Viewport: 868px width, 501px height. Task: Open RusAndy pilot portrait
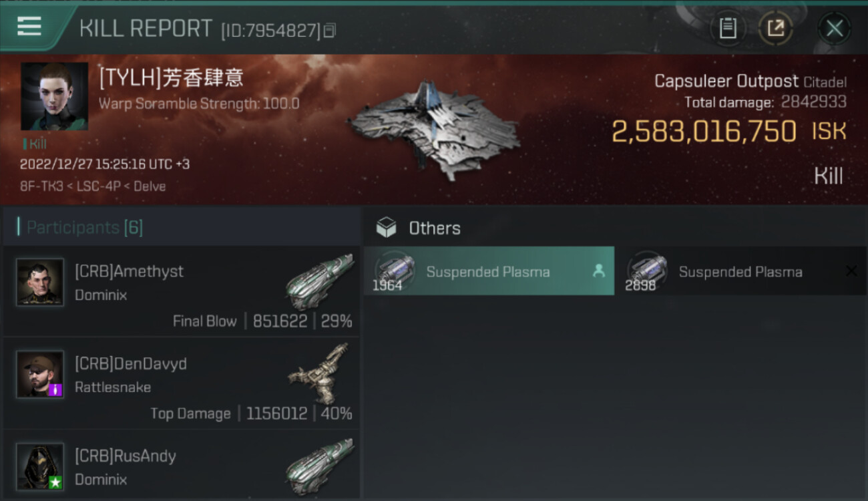click(x=40, y=466)
